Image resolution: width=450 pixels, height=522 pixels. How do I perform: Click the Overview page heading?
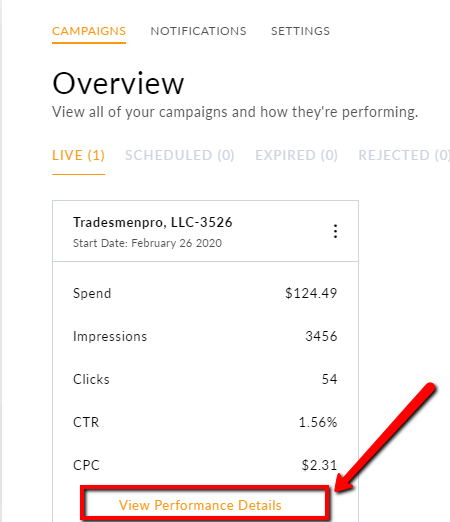click(x=118, y=83)
